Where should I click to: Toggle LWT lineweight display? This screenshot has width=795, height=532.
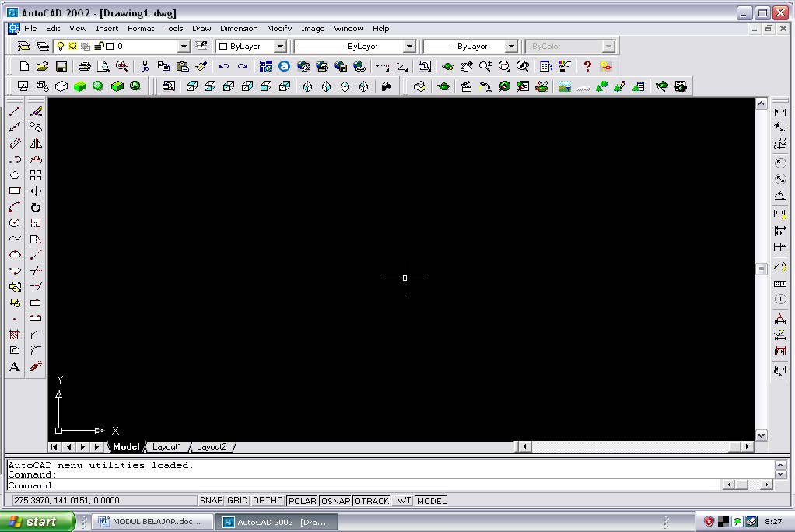[x=402, y=501]
